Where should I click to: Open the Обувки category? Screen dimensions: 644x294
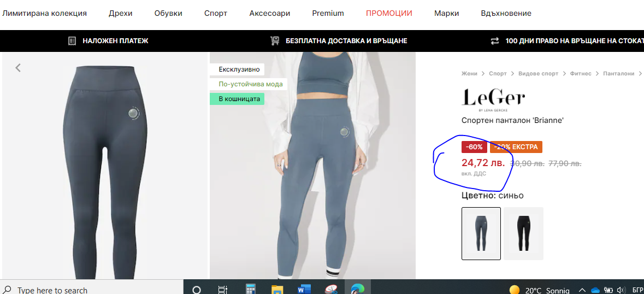168,13
